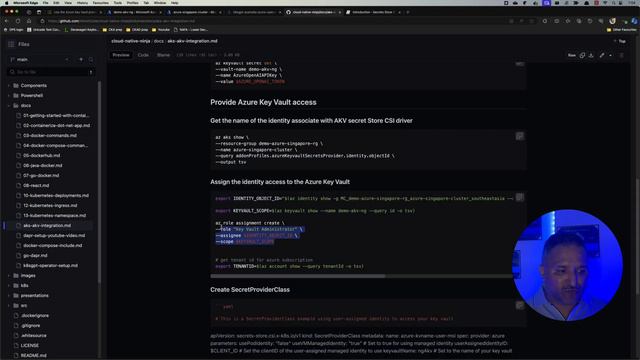Viewport: 640px width, 360px height.
Task: Open the .gitignore file
Action: (x=31, y=326)
